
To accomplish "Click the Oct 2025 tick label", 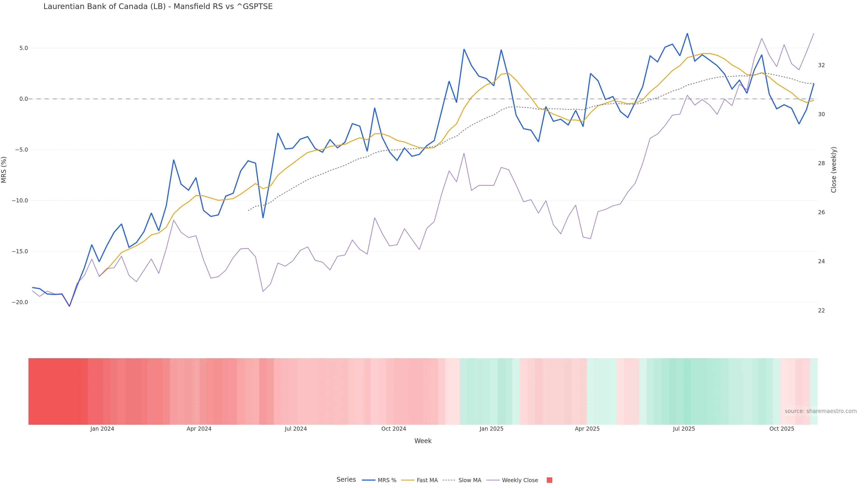I will coord(782,429).
